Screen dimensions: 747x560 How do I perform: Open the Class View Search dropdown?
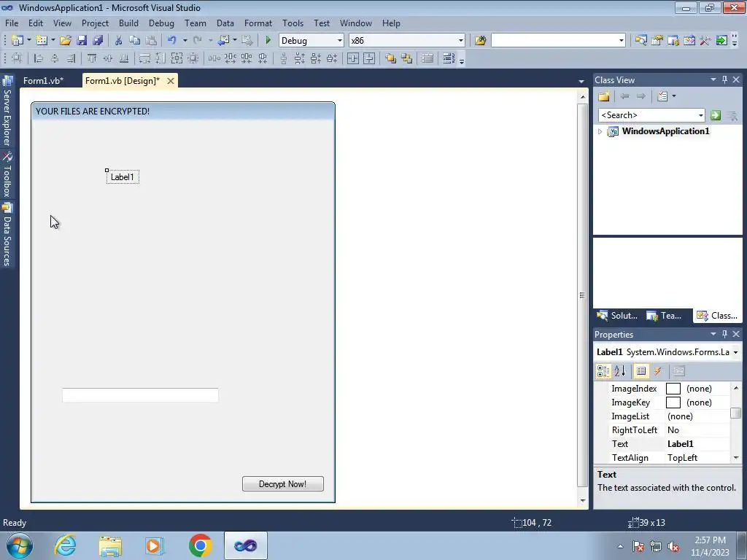[x=701, y=115]
